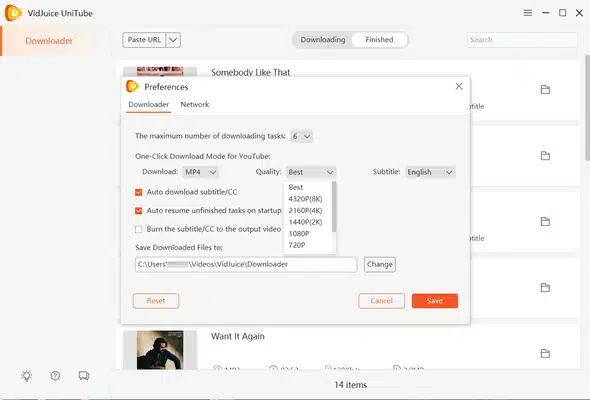
Task: Open folder icon for Want It Again
Action: pyautogui.click(x=545, y=353)
